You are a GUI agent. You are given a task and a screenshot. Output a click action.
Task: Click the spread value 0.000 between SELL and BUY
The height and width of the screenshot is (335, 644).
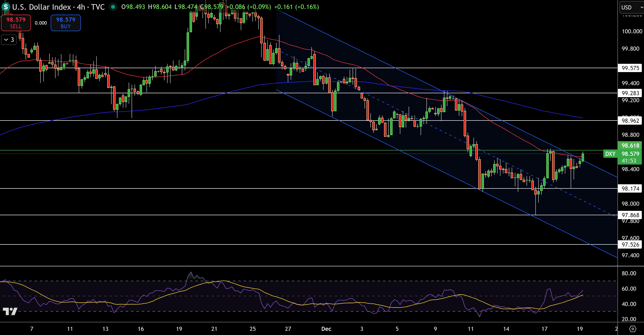pos(41,23)
